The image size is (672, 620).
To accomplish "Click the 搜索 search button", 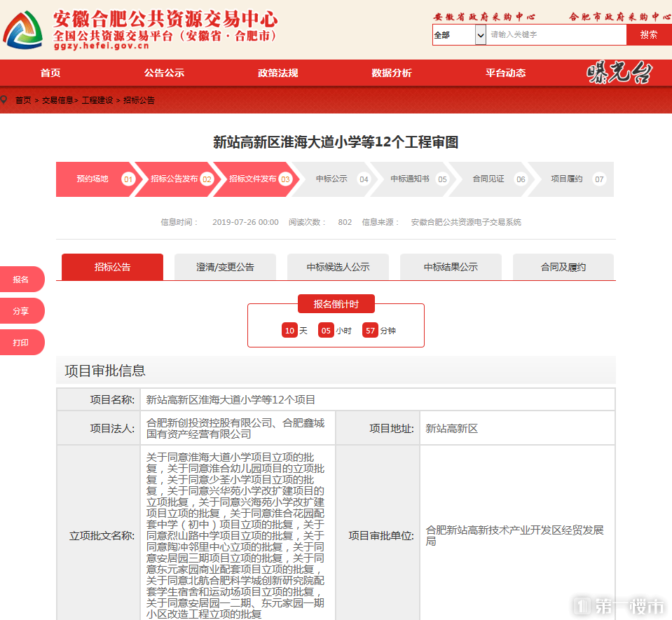I will click(648, 34).
